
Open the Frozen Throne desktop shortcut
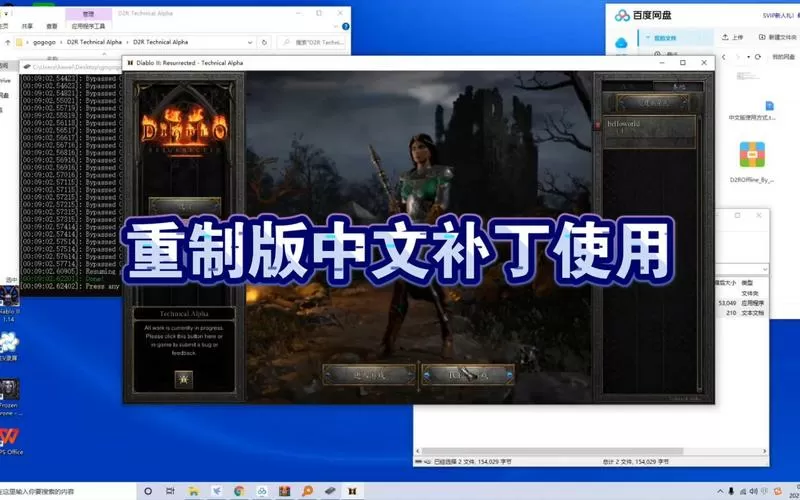click(x=9, y=397)
